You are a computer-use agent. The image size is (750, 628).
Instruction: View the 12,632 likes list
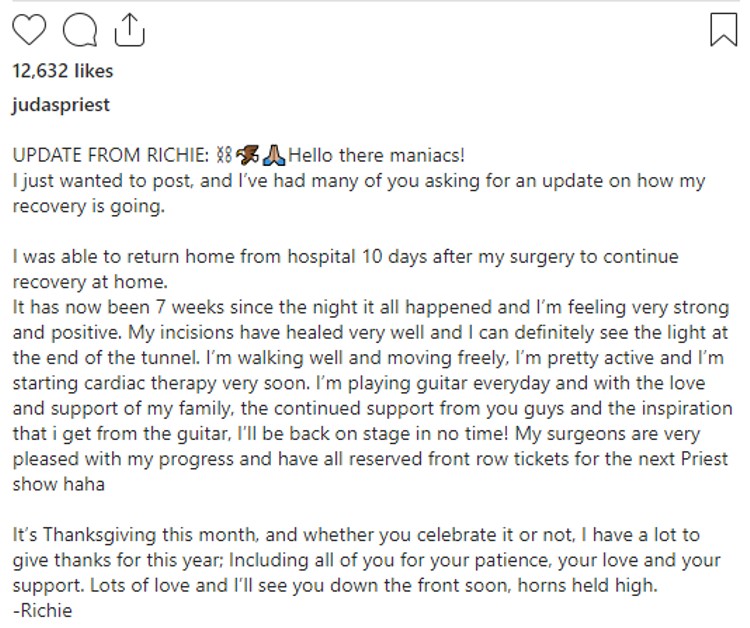pyautogui.click(x=63, y=71)
